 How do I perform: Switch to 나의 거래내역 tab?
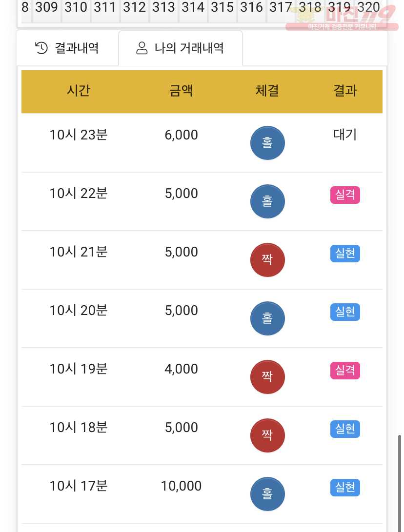point(181,48)
